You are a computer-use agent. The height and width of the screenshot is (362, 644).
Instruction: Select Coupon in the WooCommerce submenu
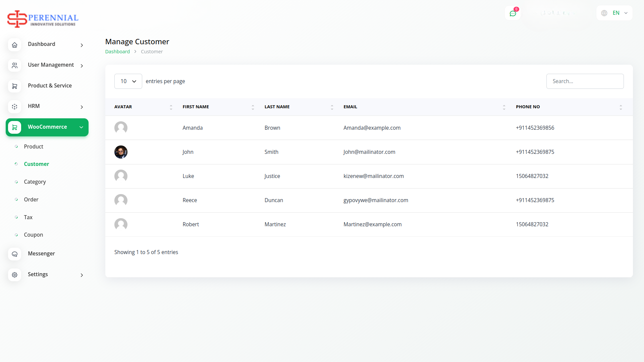pos(34,235)
